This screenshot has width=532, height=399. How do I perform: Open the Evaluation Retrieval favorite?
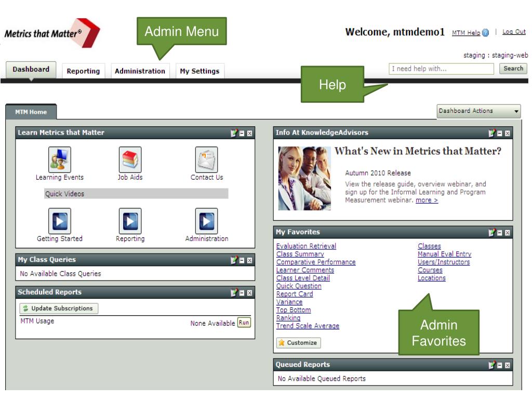[306, 246]
